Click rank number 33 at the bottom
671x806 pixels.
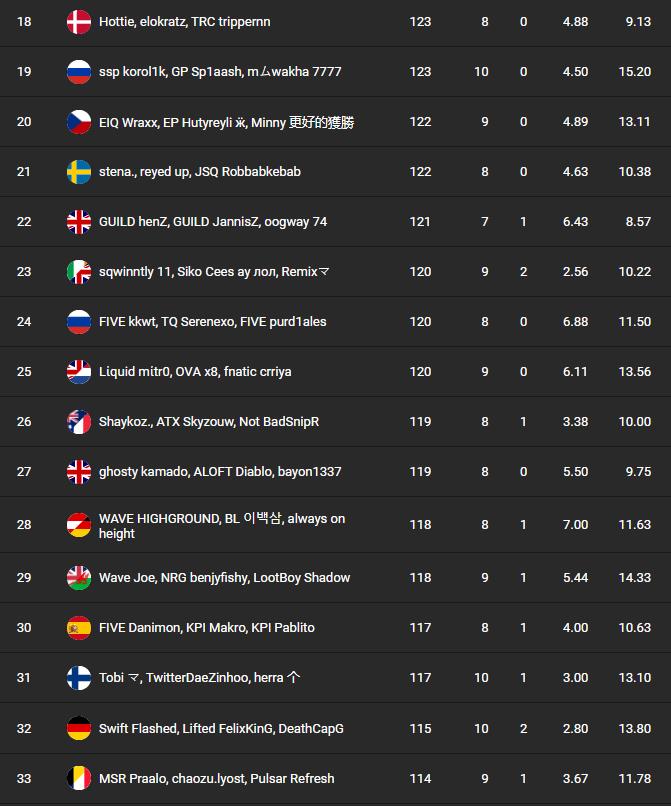pyautogui.click(x=24, y=778)
